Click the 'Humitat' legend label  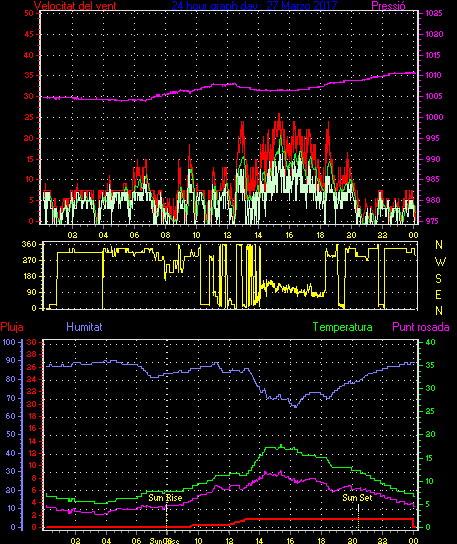pos(84,327)
